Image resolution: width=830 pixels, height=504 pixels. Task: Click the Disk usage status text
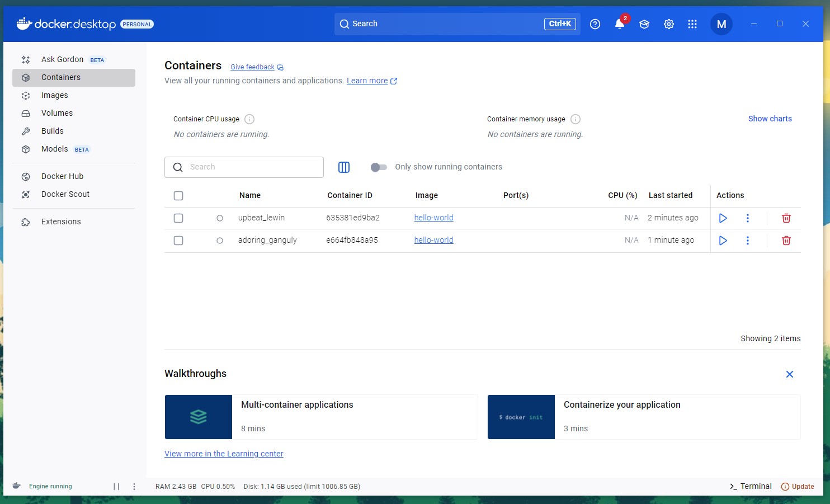tap(302, 487)
